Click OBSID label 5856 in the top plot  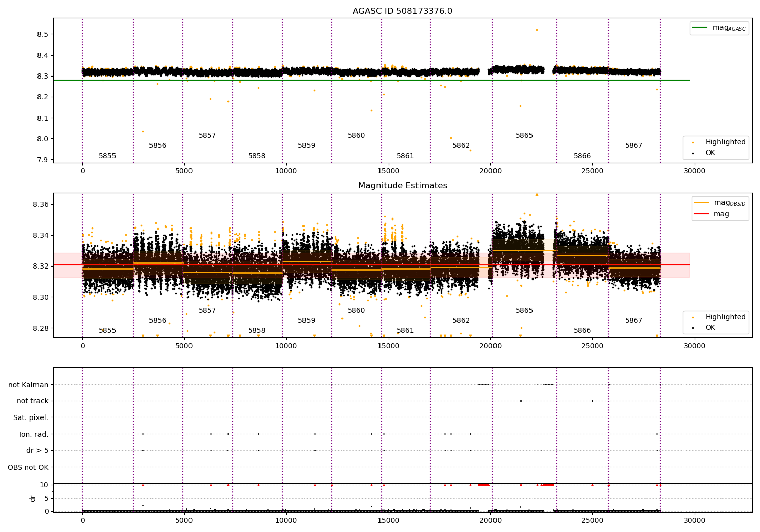click(x=158, y=146)
